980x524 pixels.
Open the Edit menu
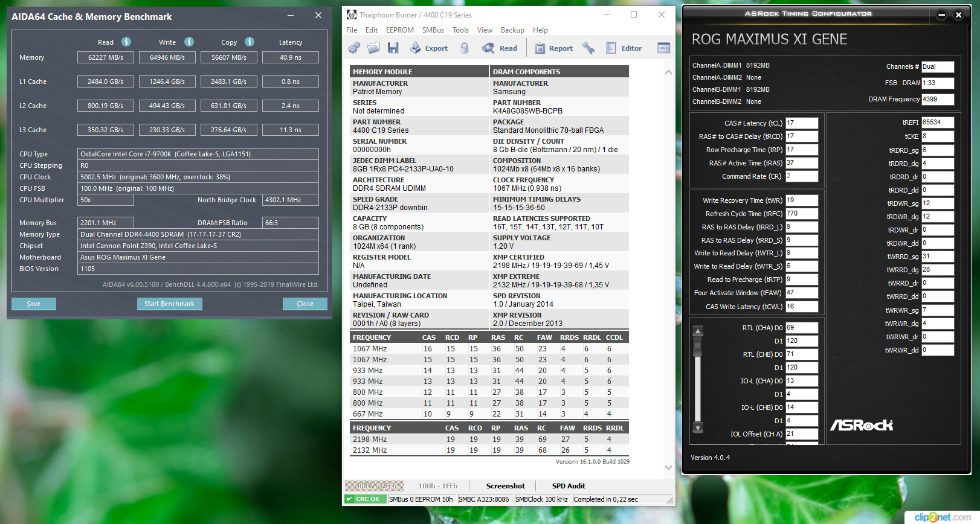(x=372, y=30)
